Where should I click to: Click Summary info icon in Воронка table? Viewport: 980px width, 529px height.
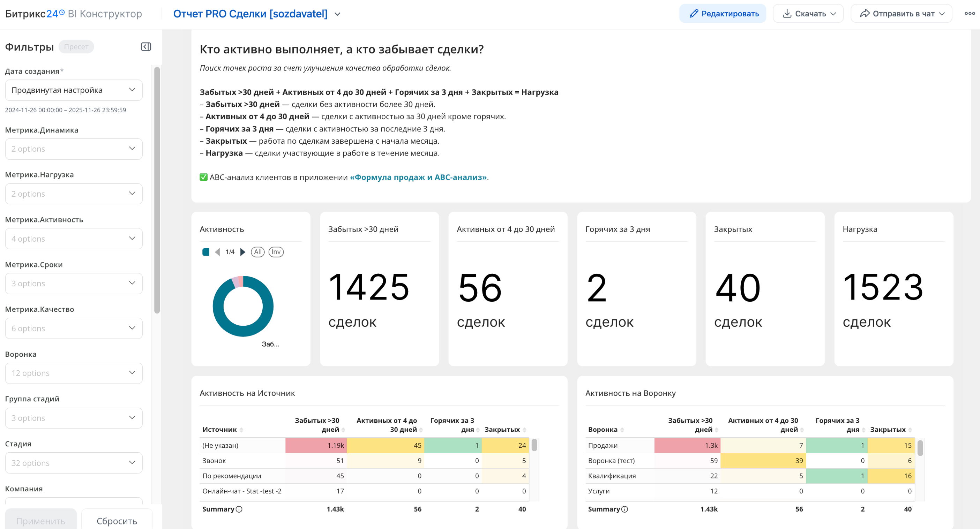pos(625,509)
